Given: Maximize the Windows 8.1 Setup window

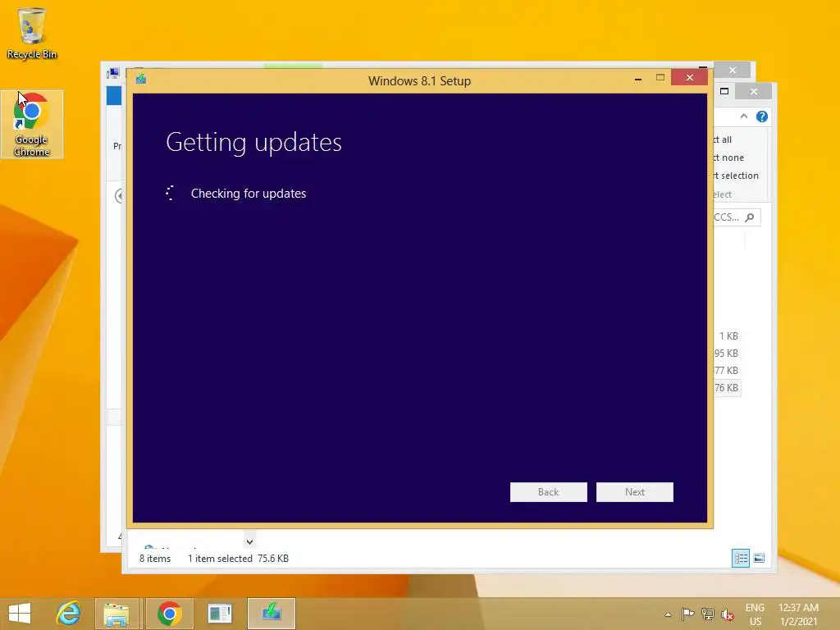Looking at the screenshot, I should point(660,78).
